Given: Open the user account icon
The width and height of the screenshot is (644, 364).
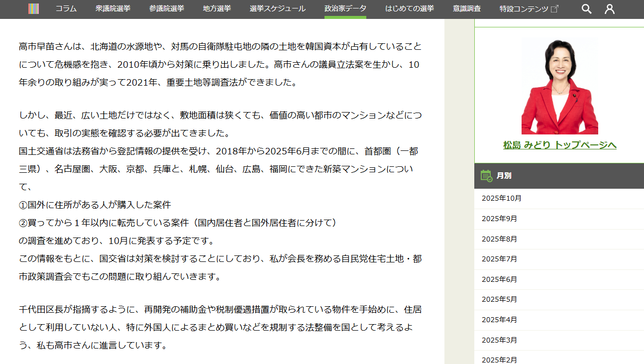Looking at the screenshot, I should coord(610,9).
